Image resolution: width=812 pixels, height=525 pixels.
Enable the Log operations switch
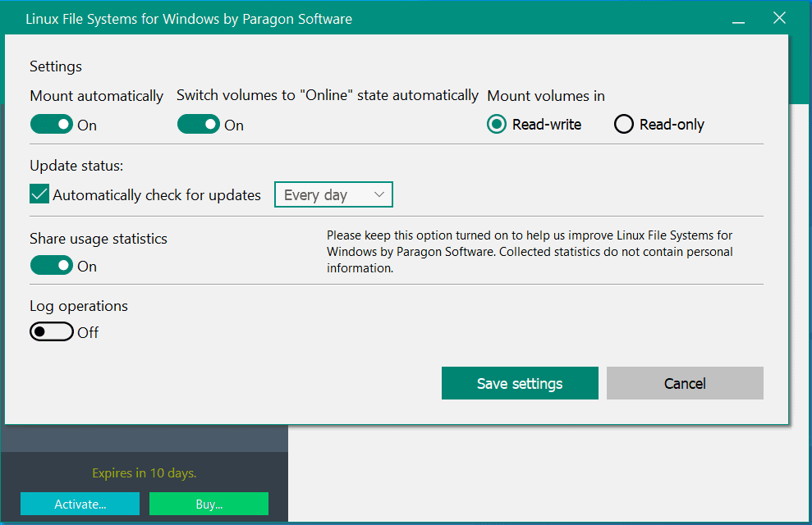click(52, 331)
